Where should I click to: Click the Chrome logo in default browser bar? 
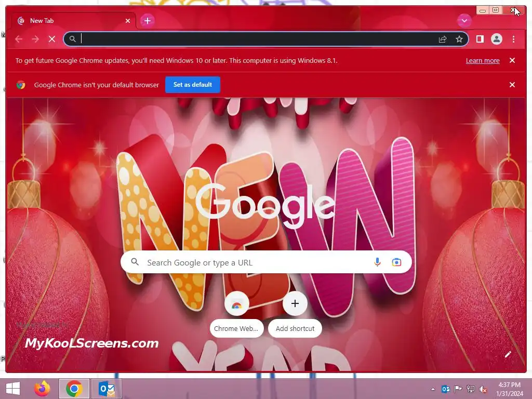coord(21,85)
